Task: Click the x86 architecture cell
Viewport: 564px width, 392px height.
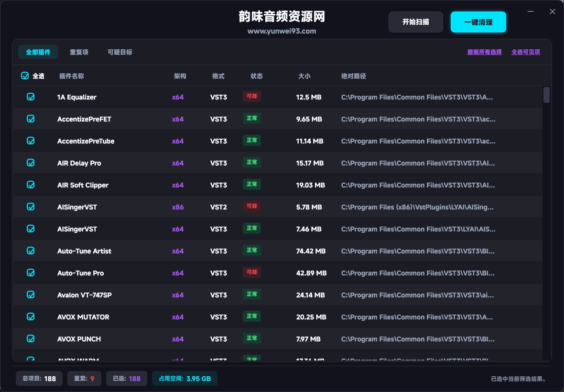Action: (178, 207)
